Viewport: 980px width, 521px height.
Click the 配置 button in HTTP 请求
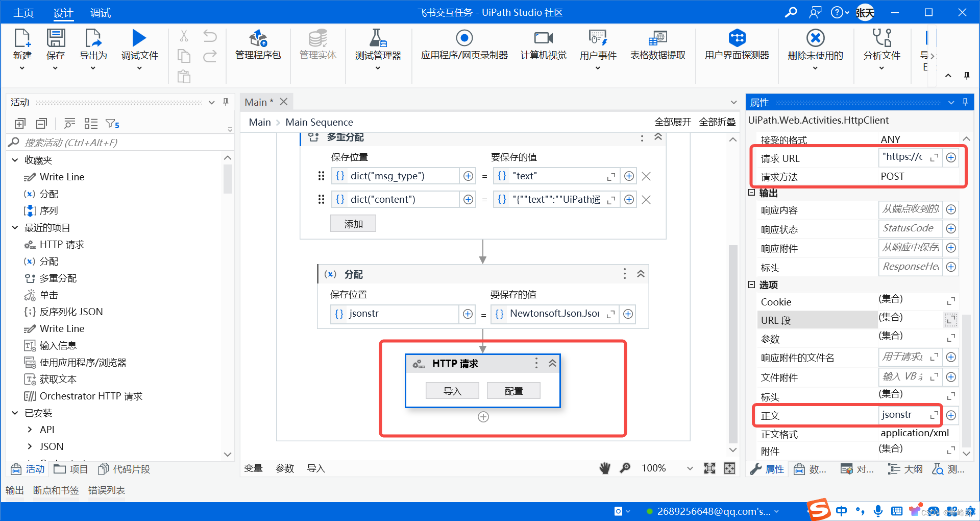click(513, 391)
